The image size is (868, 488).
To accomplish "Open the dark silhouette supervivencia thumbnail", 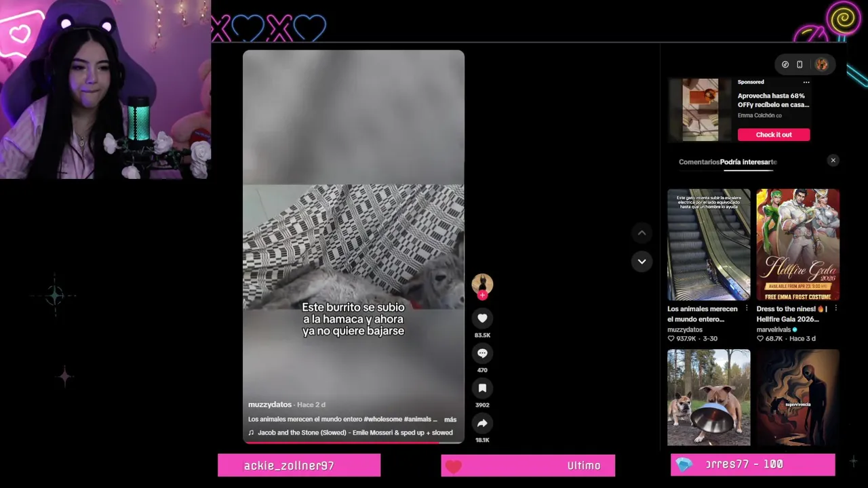I will pyautogui.click(x=797, y=398).
